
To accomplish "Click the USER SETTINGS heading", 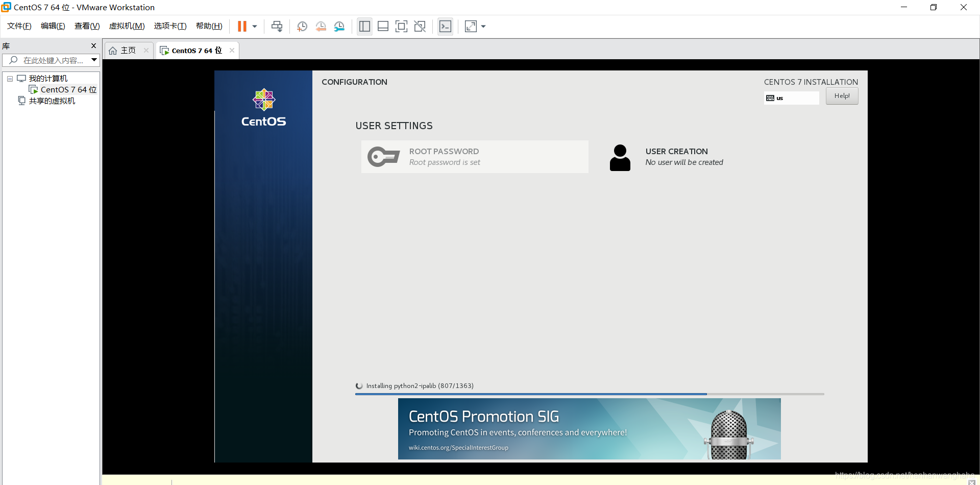I will (x=394, y=126).
